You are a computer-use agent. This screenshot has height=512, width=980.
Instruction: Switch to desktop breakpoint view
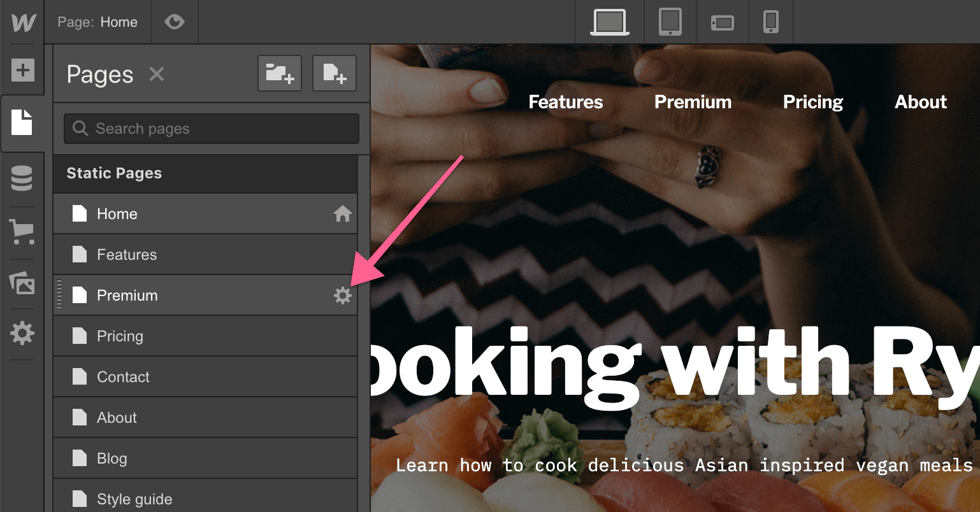(610, 22)
